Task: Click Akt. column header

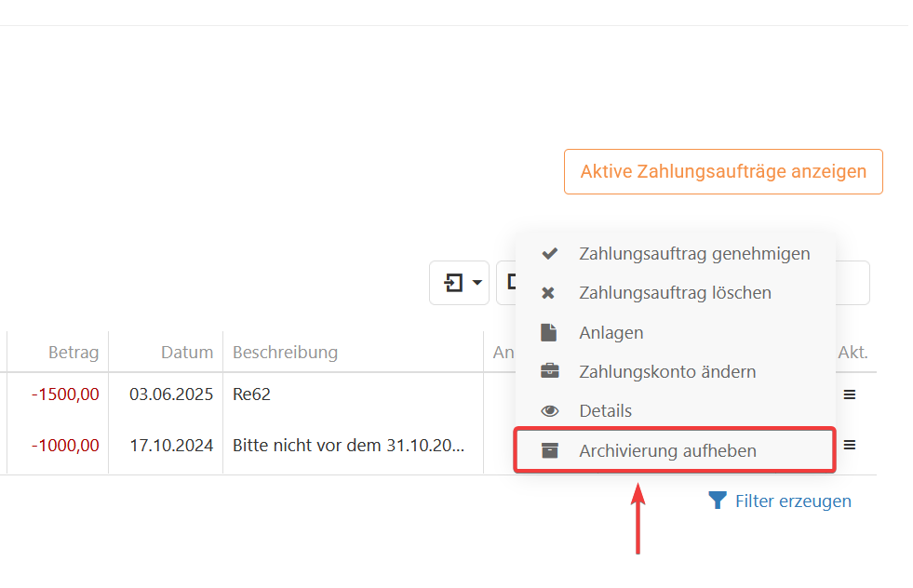Action: pos(853,353)
